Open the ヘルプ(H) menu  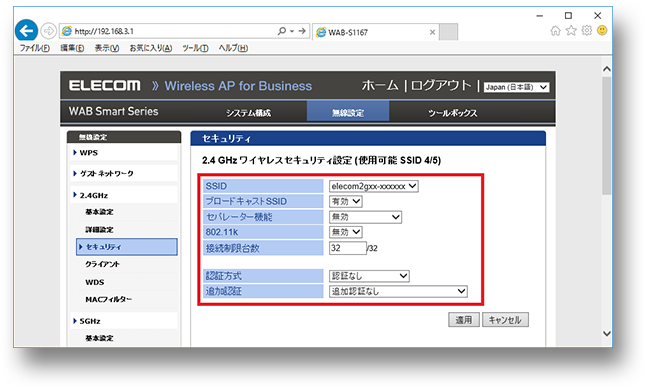[233, 48]
